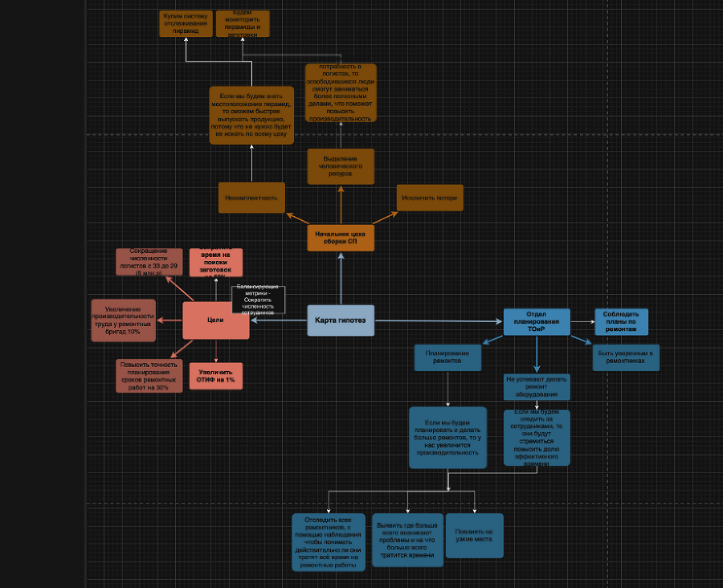This screenshot has width=723, height=588.
Task: Click the "Купим систему отслеживания пирамид" node
Action: click(186, 23)
